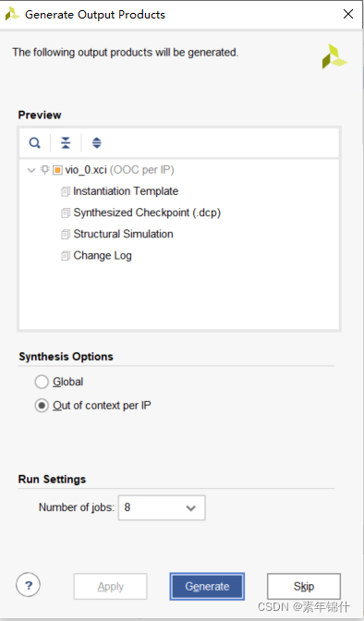Select Synthesized Checkpoint (.dcp) item
Screen dimensions: 364x621
[x=147, y=213]
